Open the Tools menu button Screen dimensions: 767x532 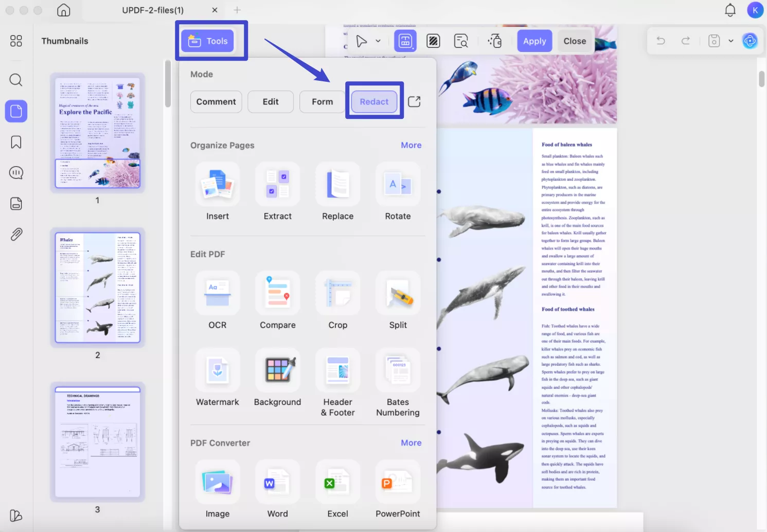208,41
